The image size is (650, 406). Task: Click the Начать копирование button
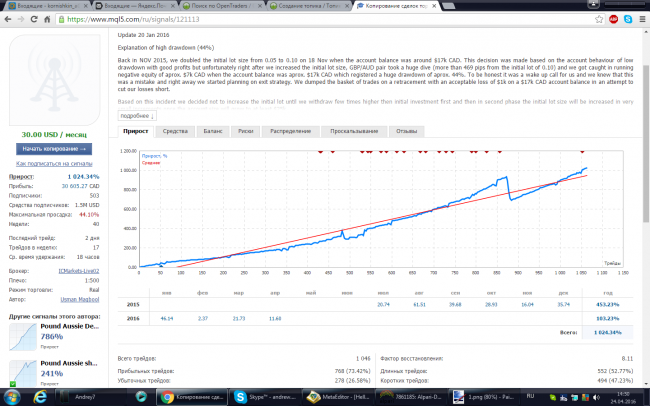click(x=54, y=148)
